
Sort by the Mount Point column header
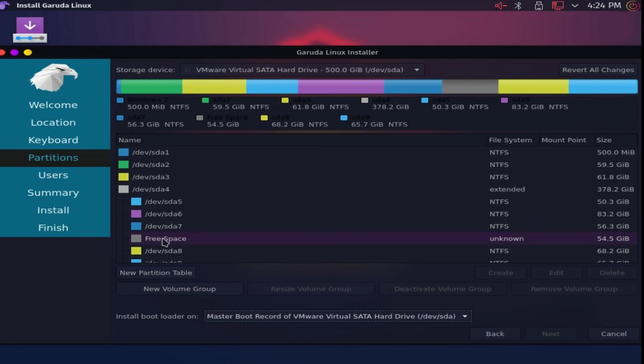coord(563,140)
